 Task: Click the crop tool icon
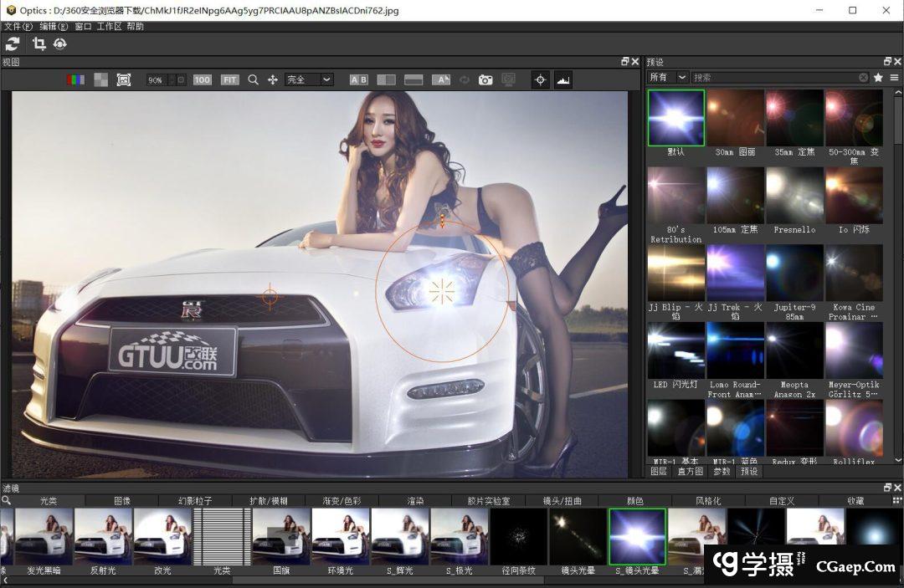[x=39, y=44]
